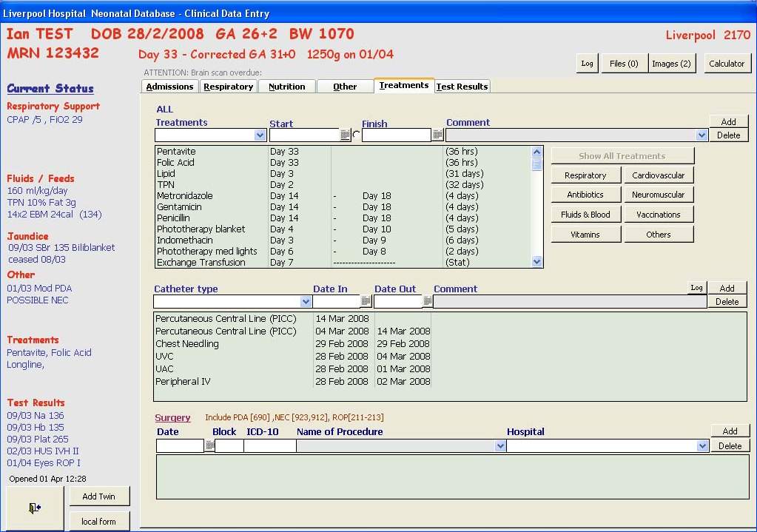Expand the surgery Hospital dropdown

coord(702,446)
